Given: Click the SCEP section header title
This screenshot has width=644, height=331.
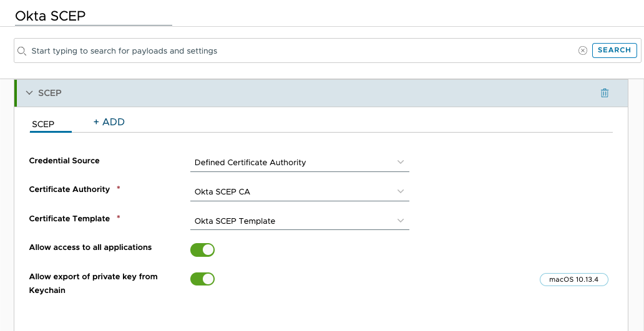Looking at the screenshot, I should (50, 93).
